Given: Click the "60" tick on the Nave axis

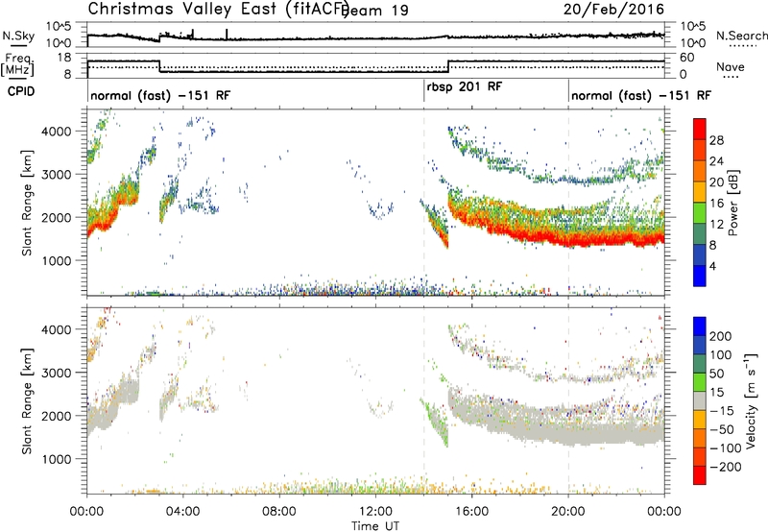Looking at the screenshot, I should tap(687, 58).
